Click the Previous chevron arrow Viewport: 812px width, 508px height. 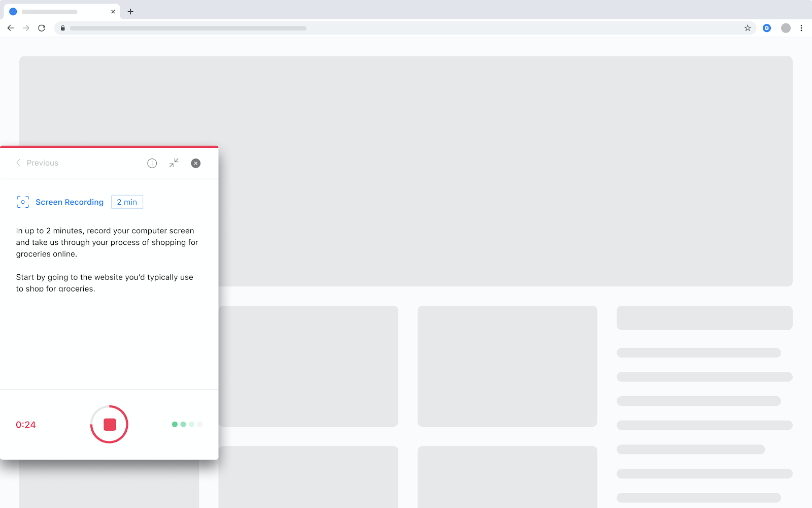(x=18, y=163)
